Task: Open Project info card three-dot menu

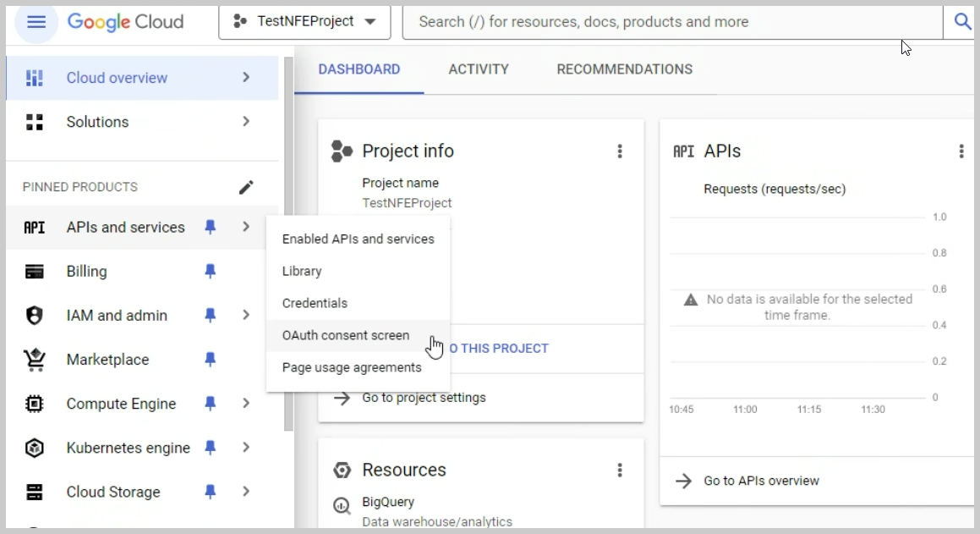Action: pos(620,151)
